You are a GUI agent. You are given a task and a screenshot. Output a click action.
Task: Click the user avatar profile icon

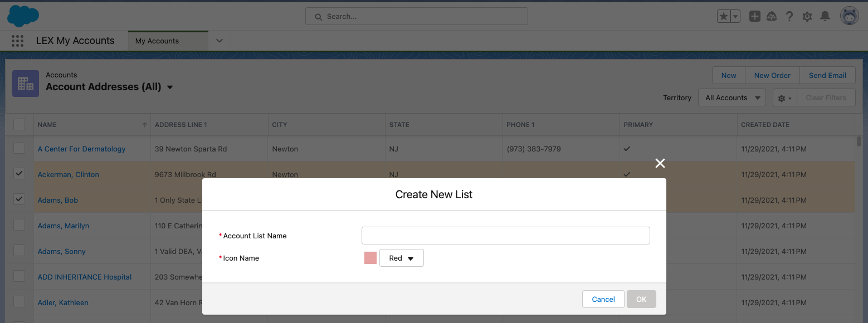click(x=849, y=17)
